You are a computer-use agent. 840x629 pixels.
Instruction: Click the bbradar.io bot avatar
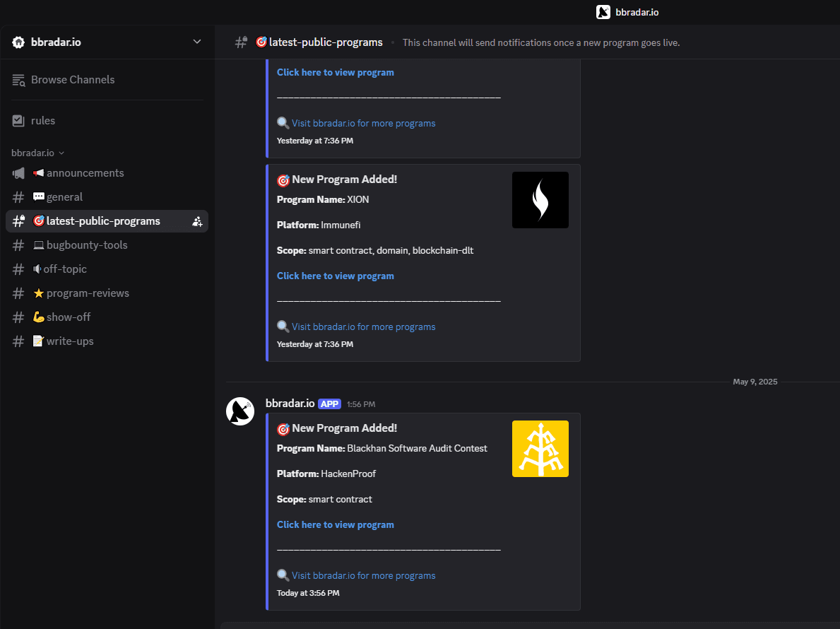tap(240, 411)
